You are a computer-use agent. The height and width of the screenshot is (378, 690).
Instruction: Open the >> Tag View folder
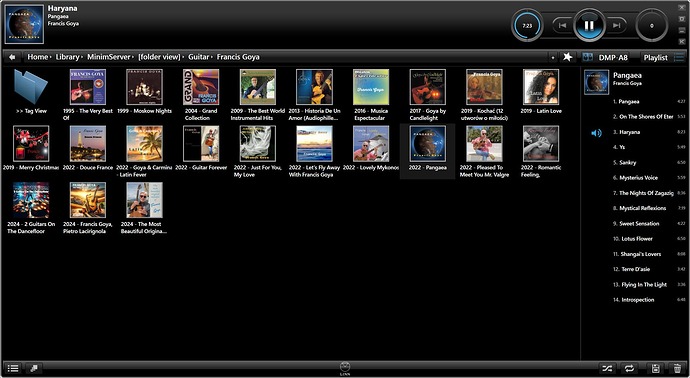pyautogui.click(x=31, y=92)
